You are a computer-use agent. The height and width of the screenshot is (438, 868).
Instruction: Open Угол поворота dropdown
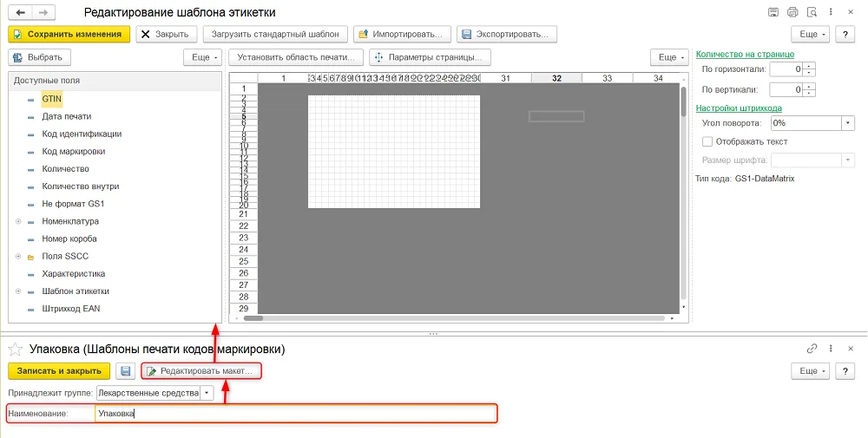(x=847, y=123)
